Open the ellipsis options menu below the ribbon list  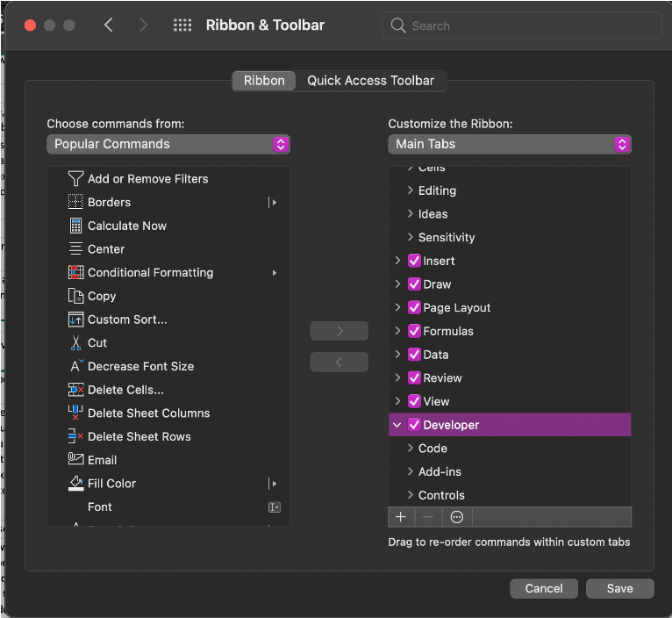coord(456,517)
